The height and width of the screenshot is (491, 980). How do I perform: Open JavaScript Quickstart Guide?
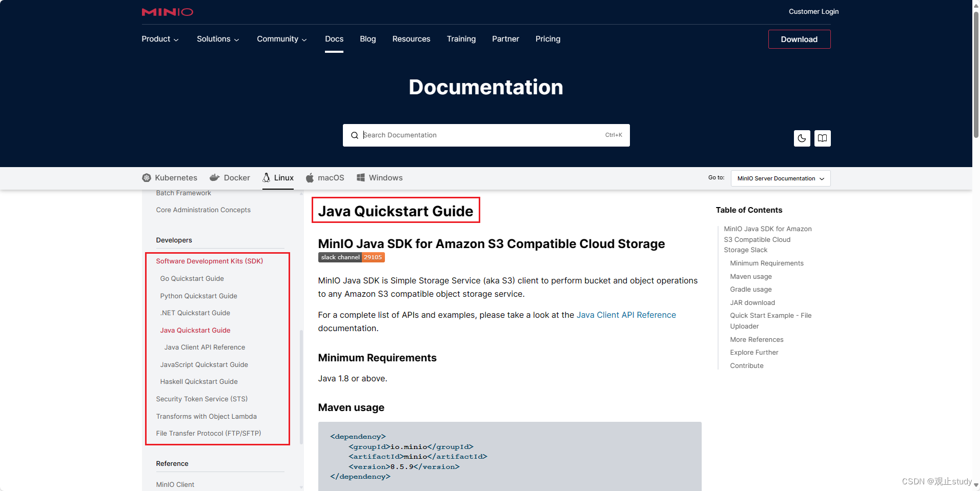204,365
